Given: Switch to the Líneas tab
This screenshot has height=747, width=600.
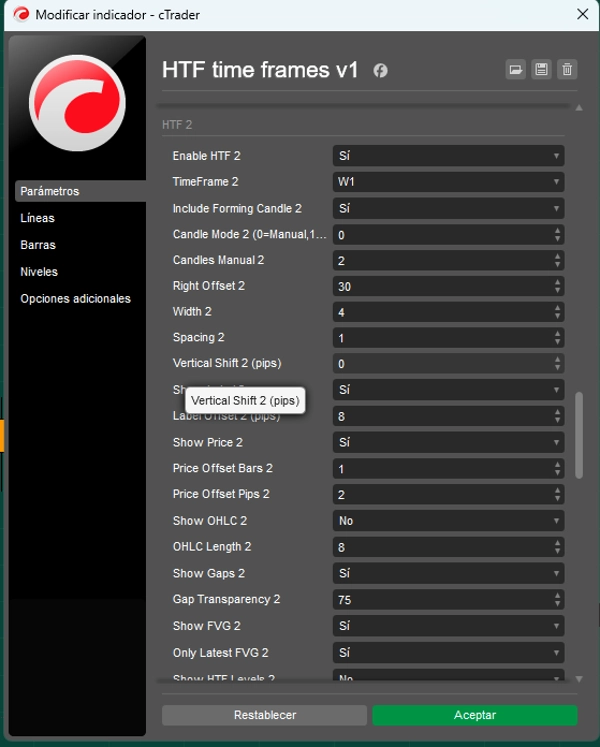Looking at the screenshot, I should [37, 218].
